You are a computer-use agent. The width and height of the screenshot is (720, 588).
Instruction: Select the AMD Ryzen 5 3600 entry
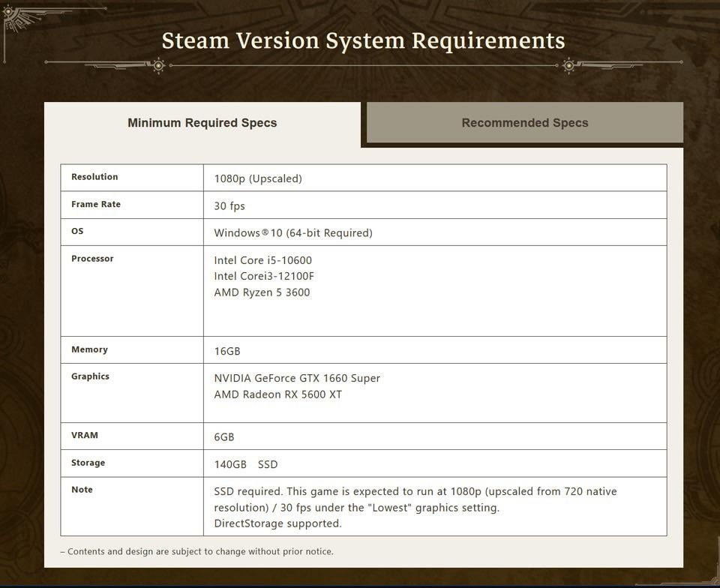click(262, 292)
